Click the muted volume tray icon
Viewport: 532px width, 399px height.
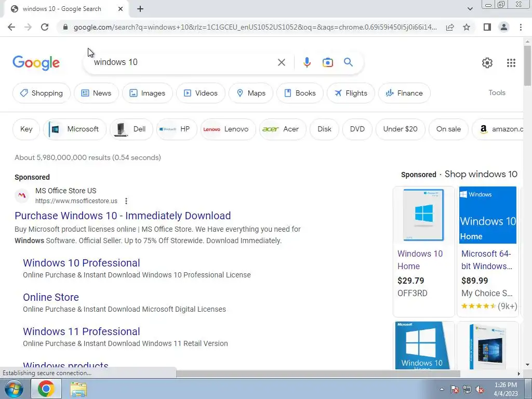[480, 390]
